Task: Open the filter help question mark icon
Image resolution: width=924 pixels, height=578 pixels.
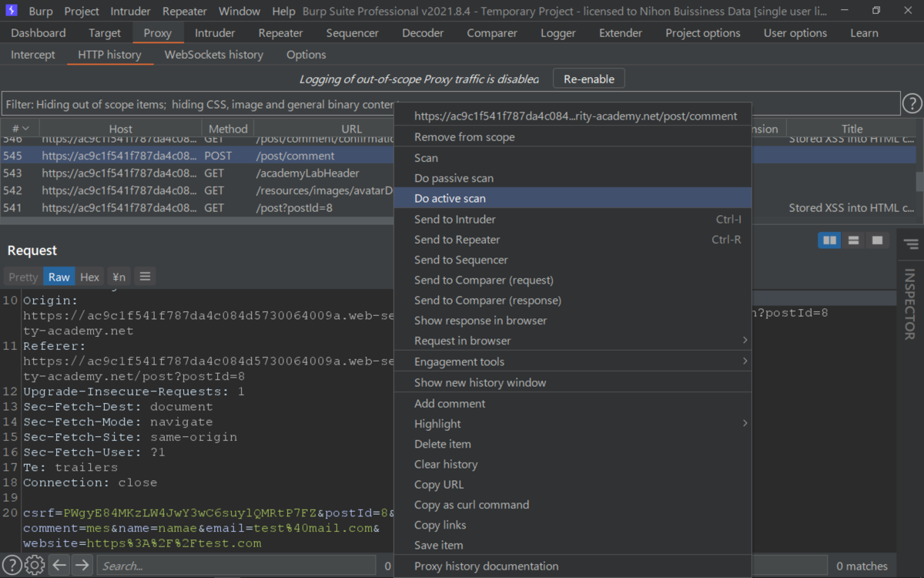Action: 912,103
